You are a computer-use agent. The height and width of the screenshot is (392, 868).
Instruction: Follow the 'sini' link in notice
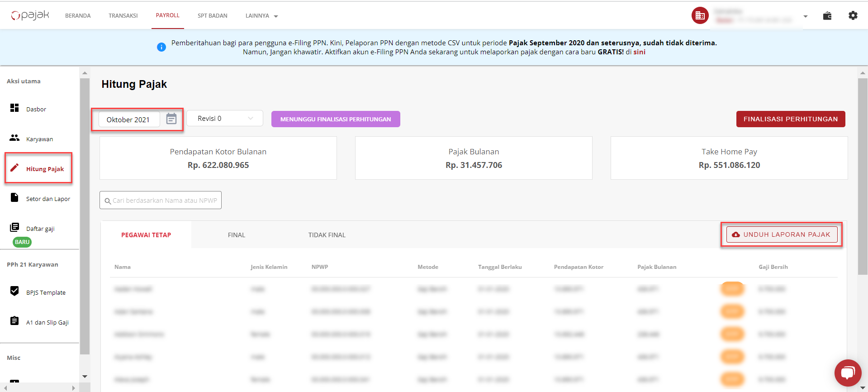tap(639, 52)
